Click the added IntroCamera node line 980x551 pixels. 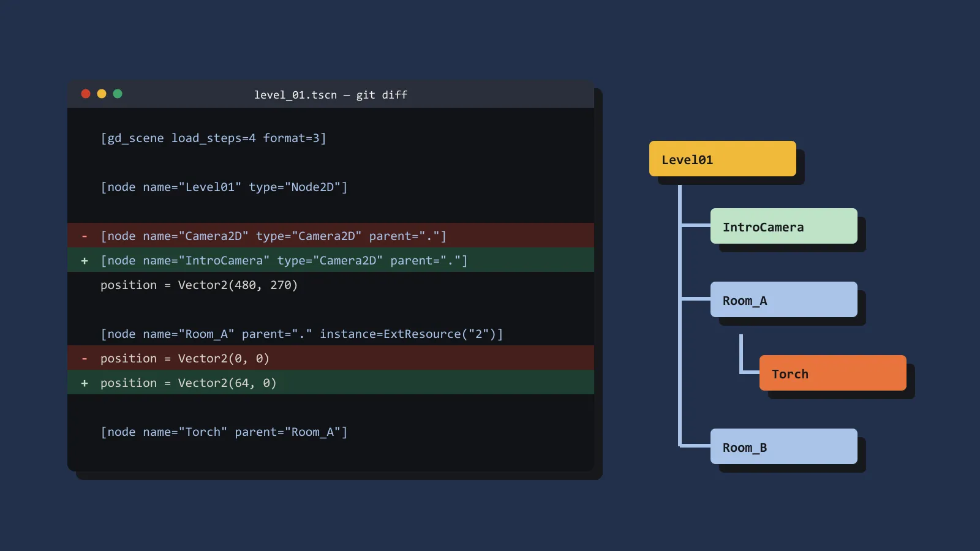(x=331, y=260)
